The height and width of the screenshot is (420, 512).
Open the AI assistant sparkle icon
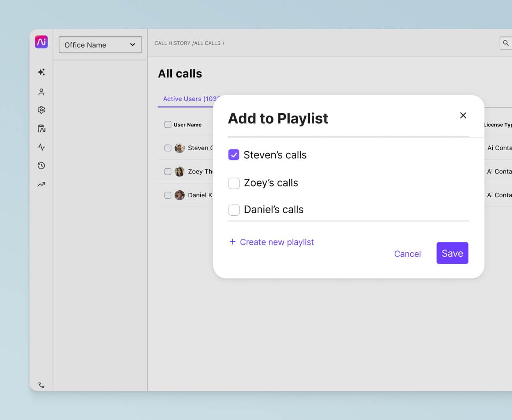[41, 72]
